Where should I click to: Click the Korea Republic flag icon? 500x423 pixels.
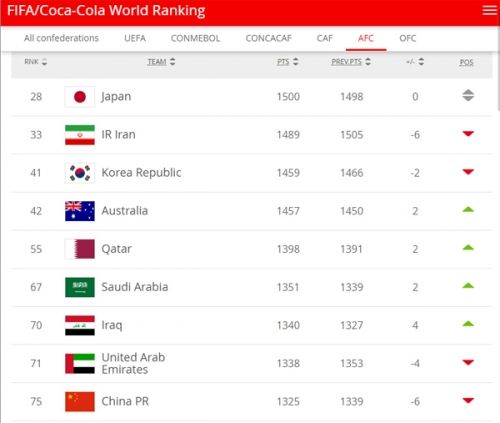80,173
